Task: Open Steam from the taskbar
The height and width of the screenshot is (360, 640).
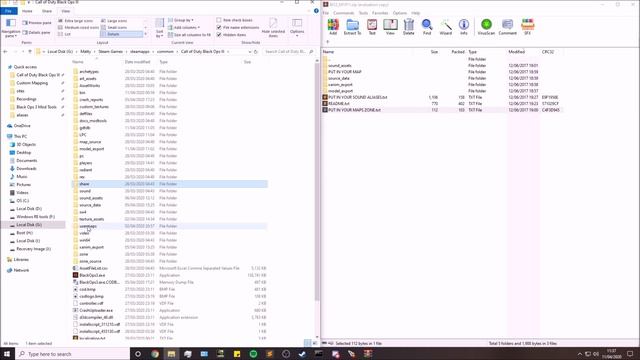Action: 302,354
